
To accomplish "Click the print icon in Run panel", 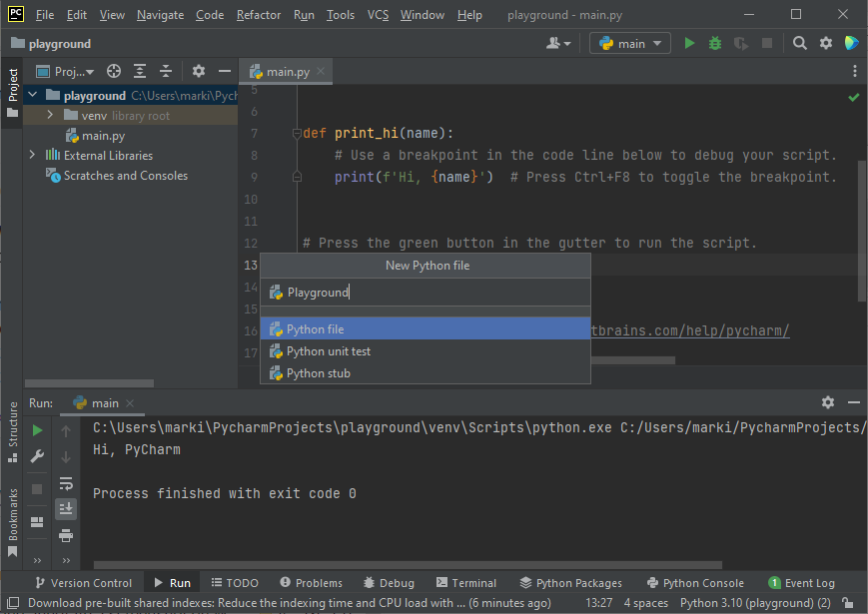I will pos(66,535).
